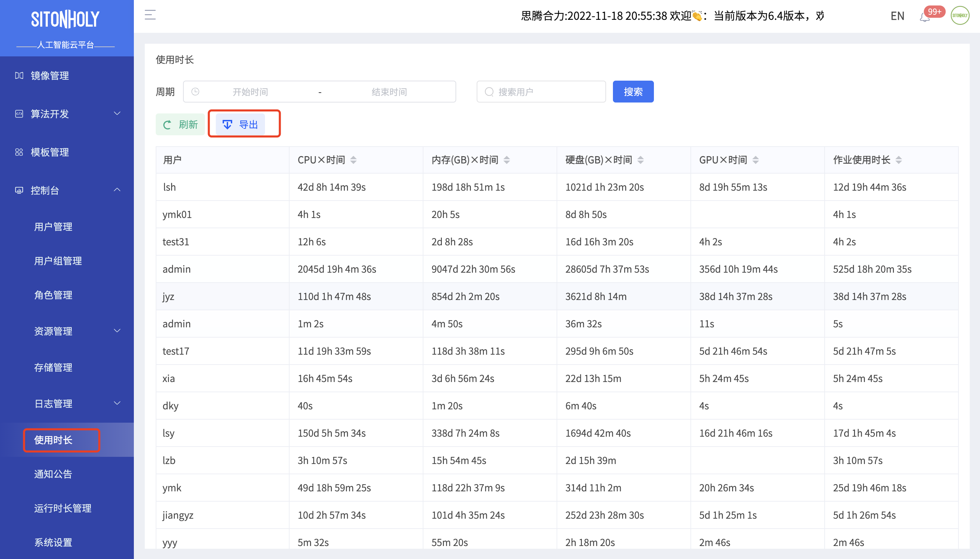Select user jyz row
980x559 pixels.
(x=557, y=296)
